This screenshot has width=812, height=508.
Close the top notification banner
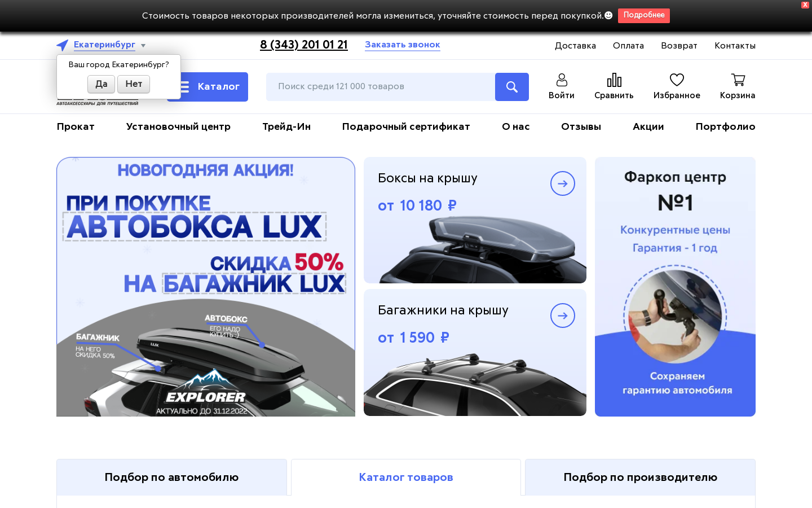[x=805, y=5]
